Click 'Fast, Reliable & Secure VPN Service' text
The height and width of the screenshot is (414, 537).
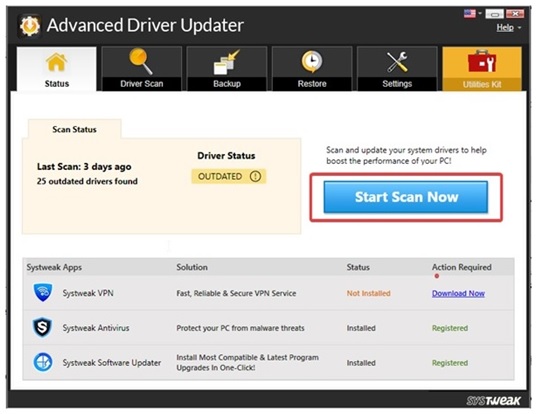[x=236, y=293]
